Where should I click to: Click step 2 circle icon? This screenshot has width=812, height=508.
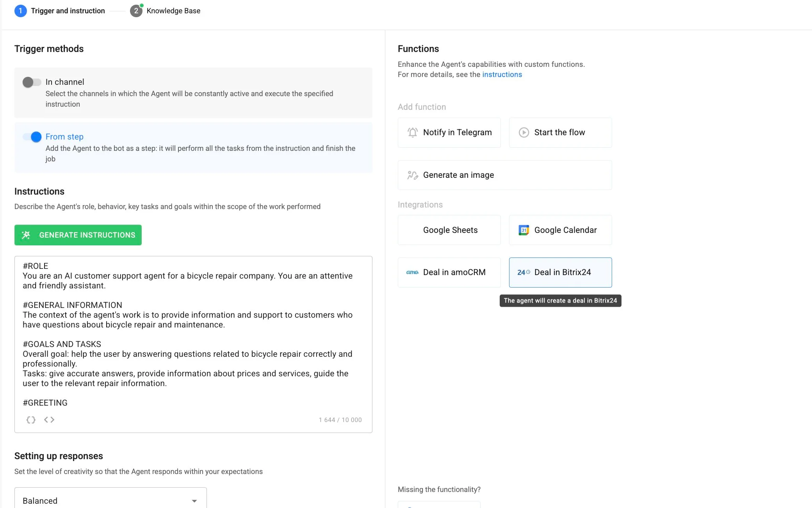pos(136,11)
